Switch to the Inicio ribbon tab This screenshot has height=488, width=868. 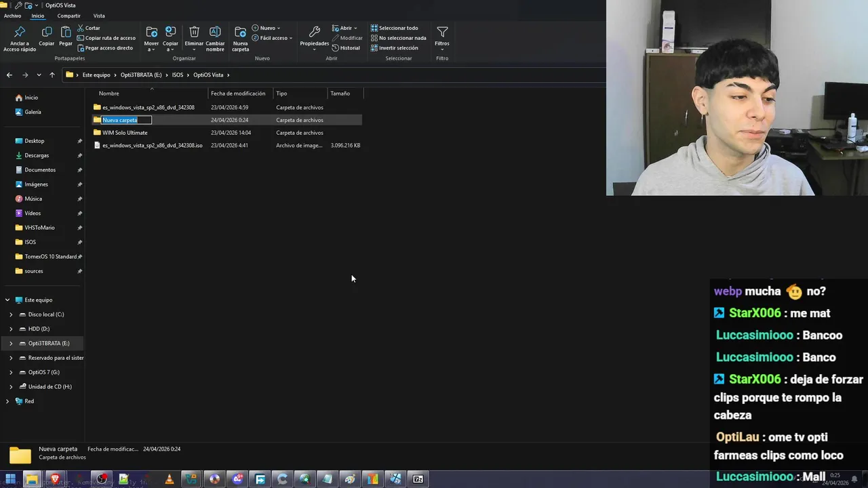37,16
